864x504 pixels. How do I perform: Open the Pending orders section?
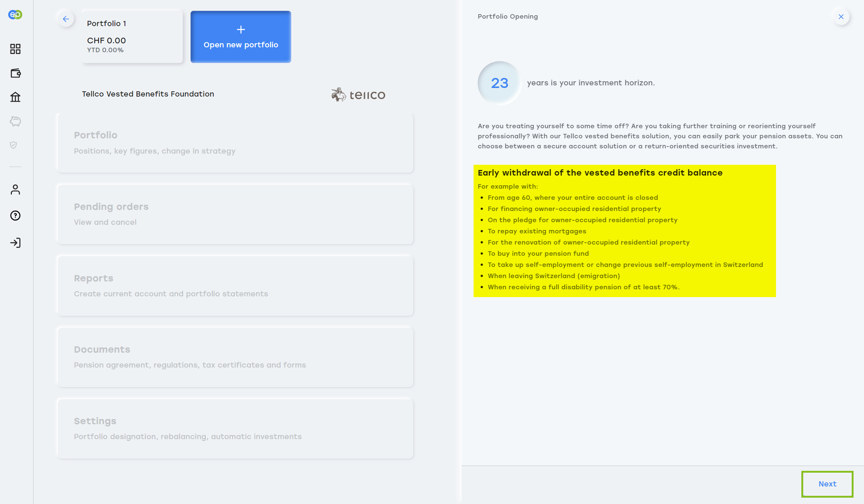pyautogui.click(x=235, y=214)
